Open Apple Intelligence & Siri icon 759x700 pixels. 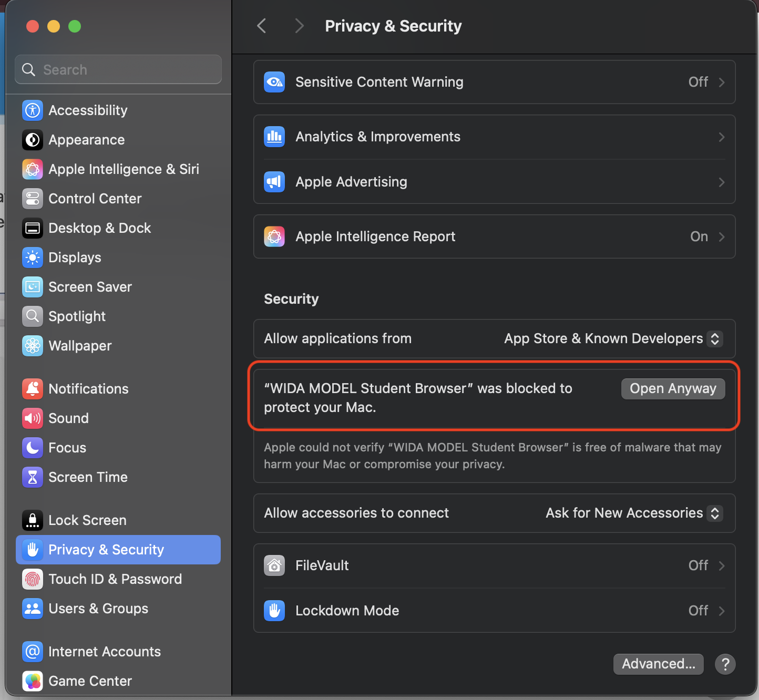pyautogui.click(x=33, y=169)
